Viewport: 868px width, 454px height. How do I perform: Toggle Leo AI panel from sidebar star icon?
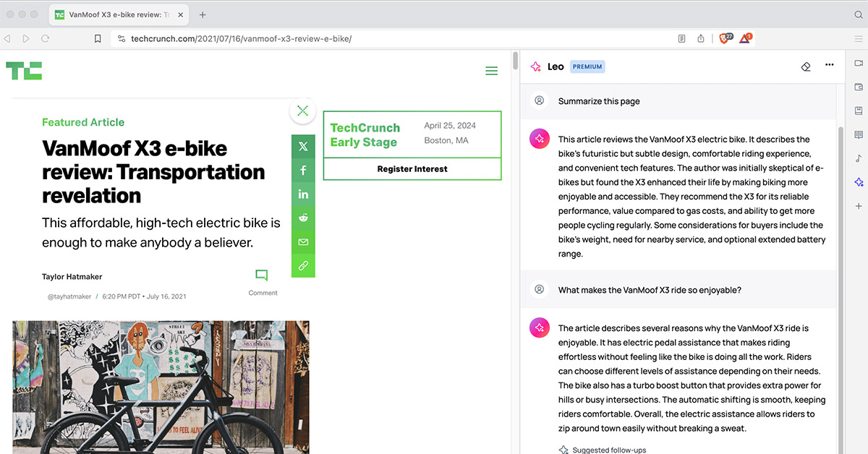859,182
